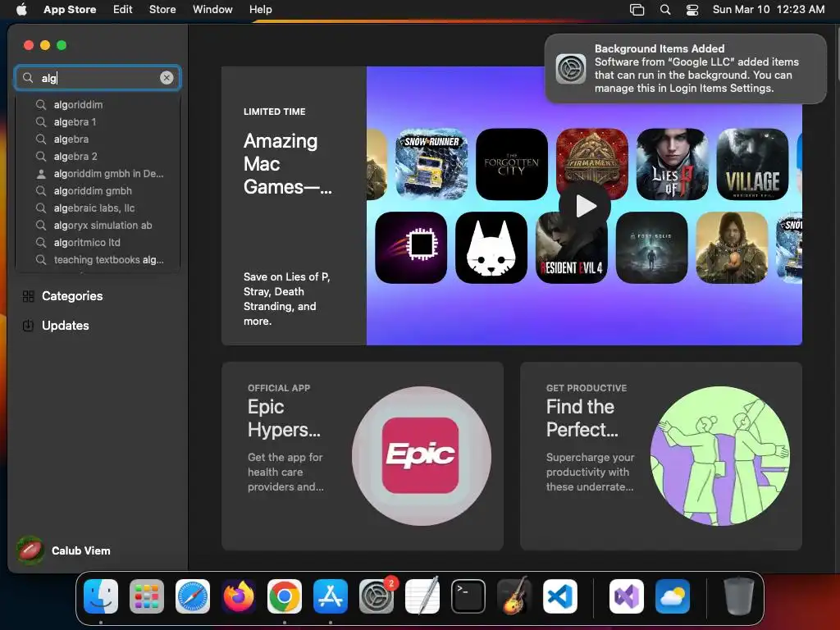The image size is (840, 630).
Task: Open The Forgotten City game icon
Action: click(512, 164)
